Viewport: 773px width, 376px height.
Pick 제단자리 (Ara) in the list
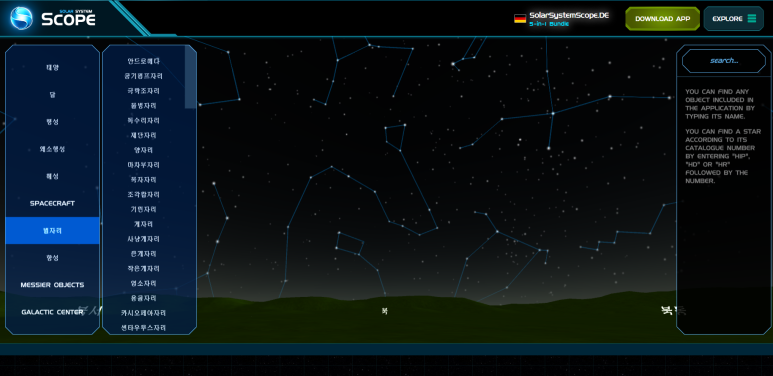tap(143, 135)
